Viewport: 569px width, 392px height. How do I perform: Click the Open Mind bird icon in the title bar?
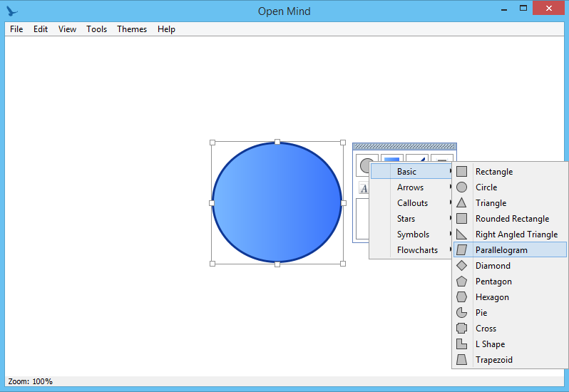coord(12,11)
